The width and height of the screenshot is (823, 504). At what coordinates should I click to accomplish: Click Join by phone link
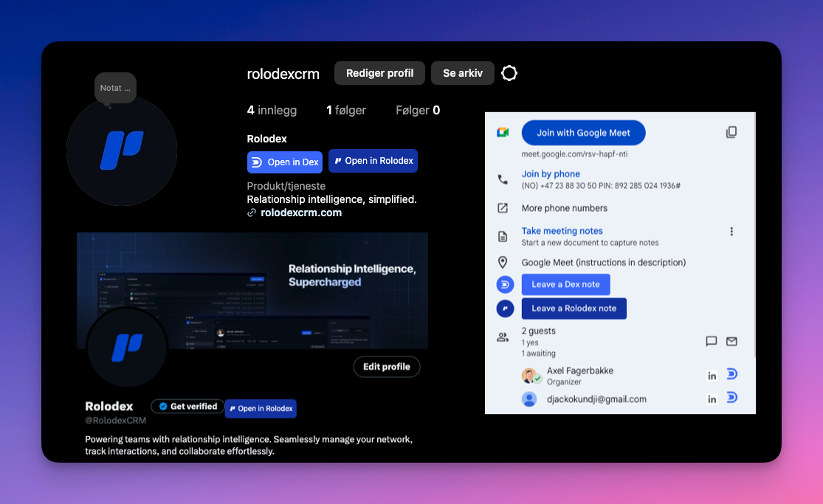pos(551,173)
